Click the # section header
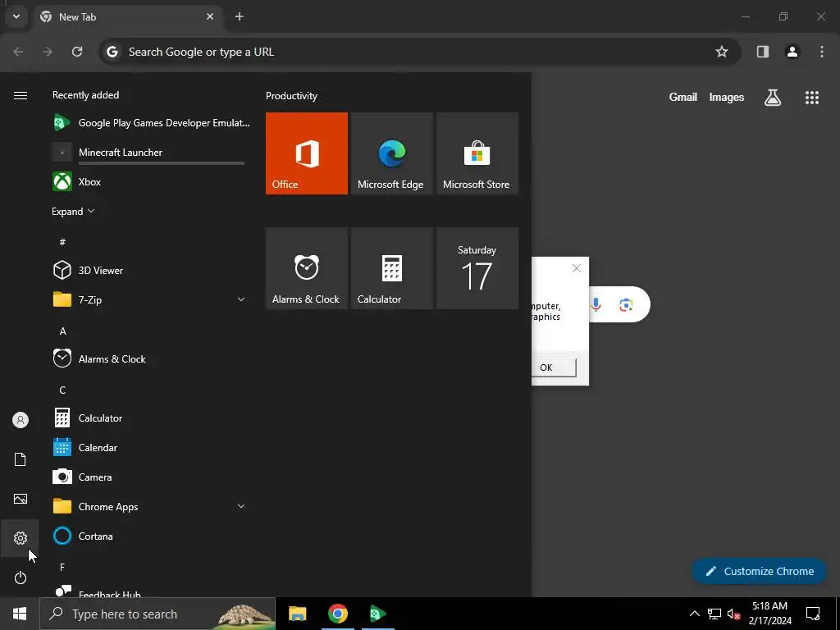840x630 pixels. (x=62, y=242)
